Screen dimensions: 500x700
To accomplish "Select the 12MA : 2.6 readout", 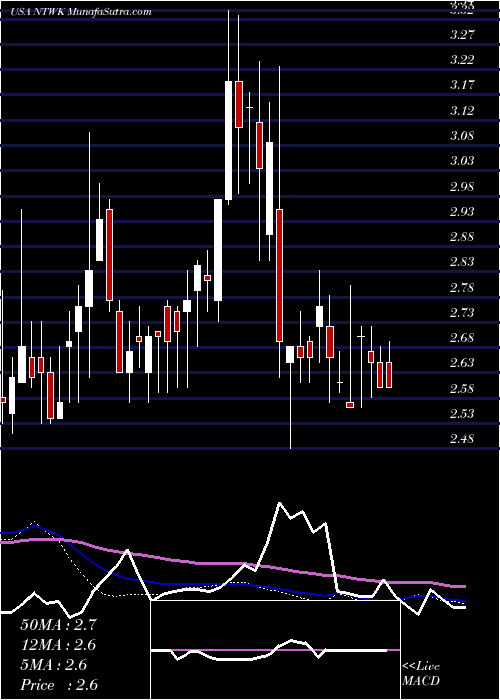I will [58, 645].
